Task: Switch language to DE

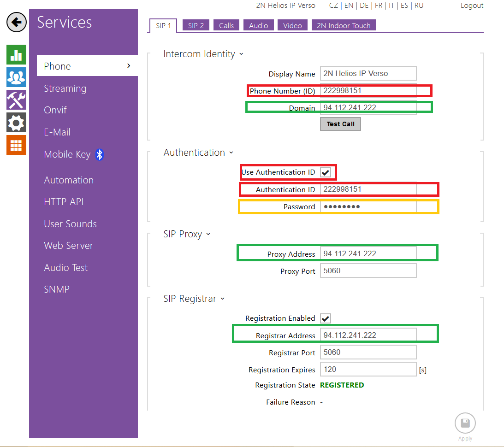Action: coord(364,6)
